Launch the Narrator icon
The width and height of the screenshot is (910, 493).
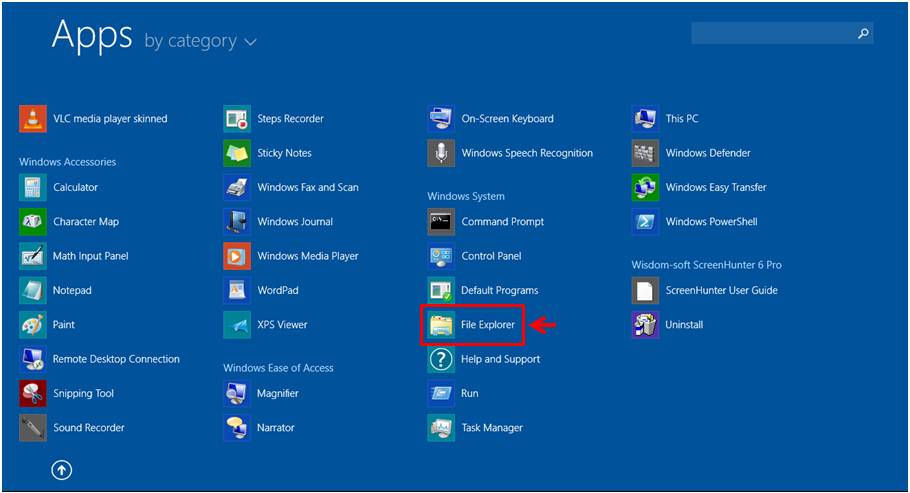[237, 427]
